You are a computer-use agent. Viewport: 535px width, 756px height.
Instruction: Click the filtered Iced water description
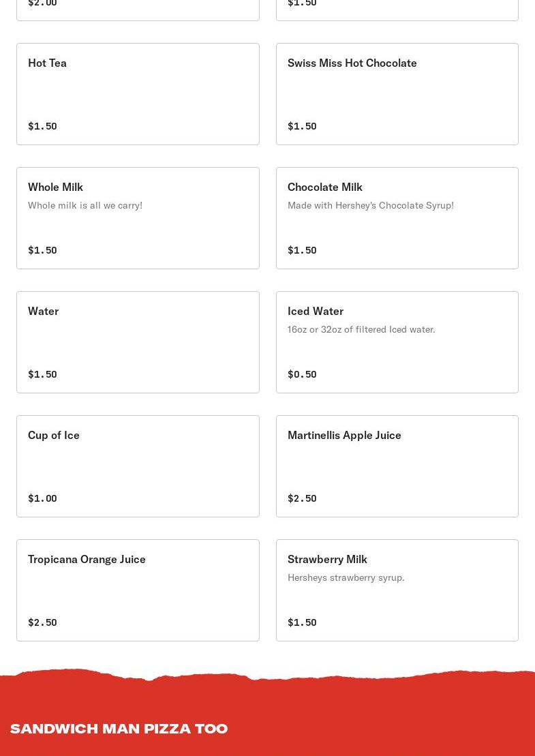[361, 329]
